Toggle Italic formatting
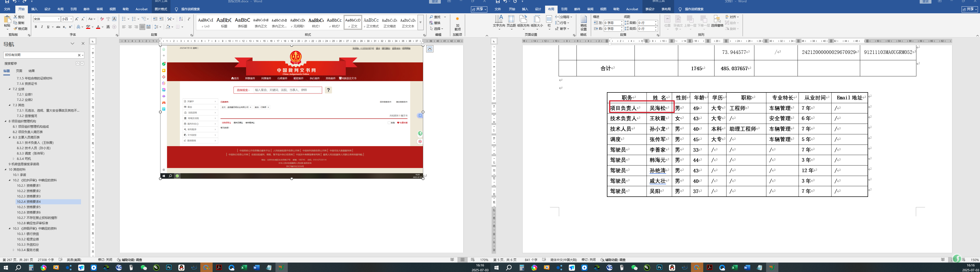Image resolution: width=980 pixels, height=272 pixels. [42, 27]
